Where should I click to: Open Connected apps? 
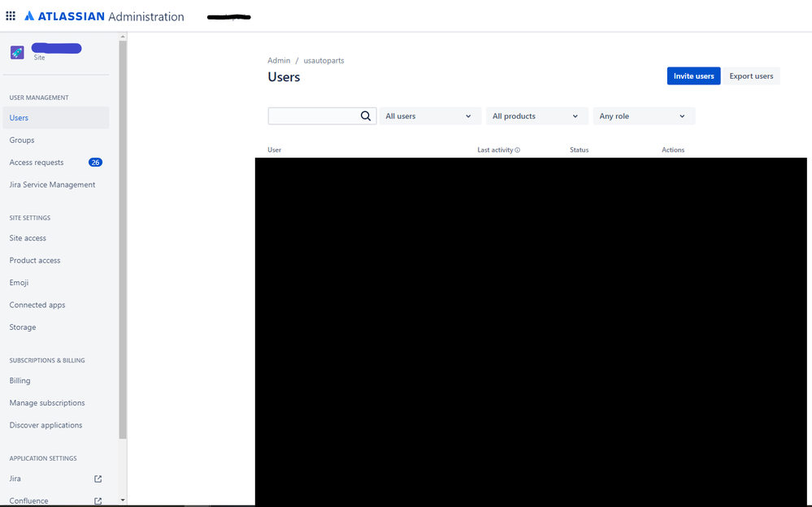(x=37, y=305)
